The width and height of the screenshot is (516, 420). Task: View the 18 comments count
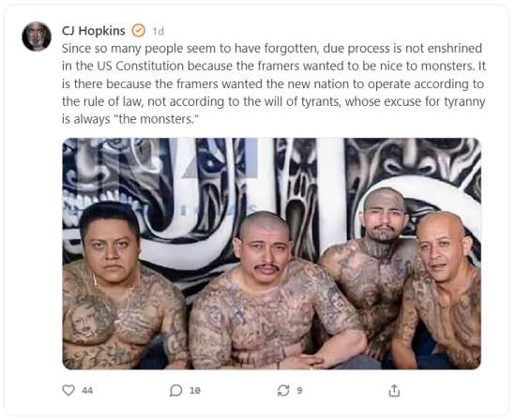[x=195, y=390]
